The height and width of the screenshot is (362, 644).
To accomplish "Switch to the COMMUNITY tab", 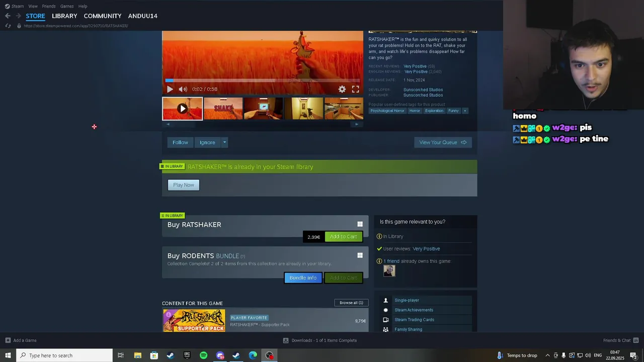I will [x=103, y=16].
